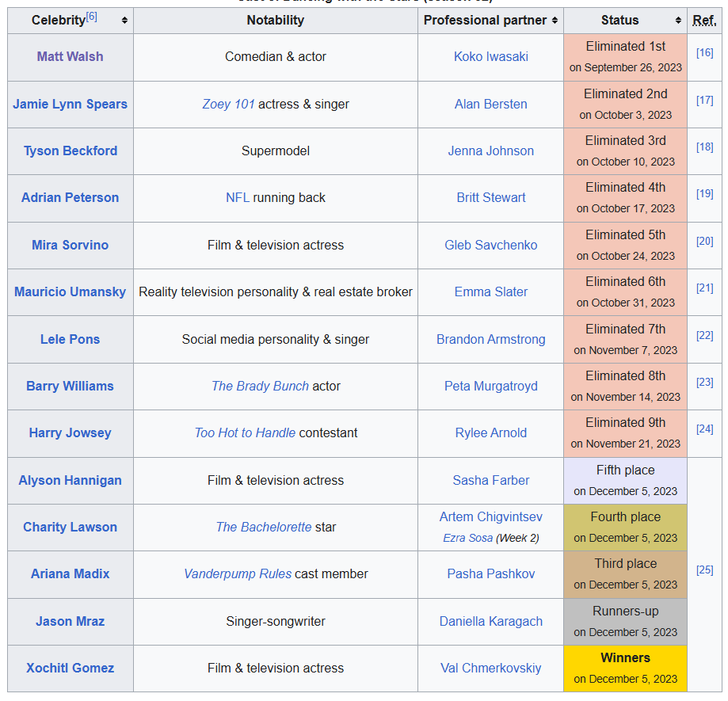Open reference [21] citation
Screen dimensions: 728x701
coord(704,288)
